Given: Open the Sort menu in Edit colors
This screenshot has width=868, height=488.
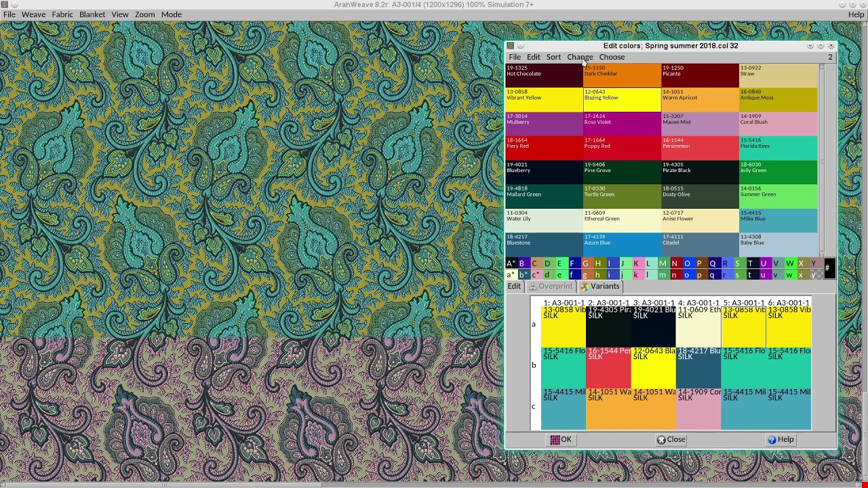Looking at the screenshot, I should coord(553,57).
